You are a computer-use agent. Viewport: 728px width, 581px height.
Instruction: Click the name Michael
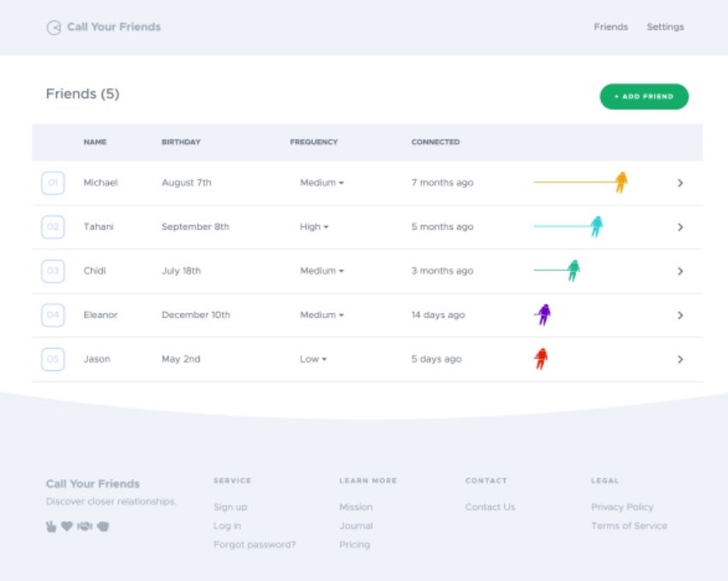(100, 183)
